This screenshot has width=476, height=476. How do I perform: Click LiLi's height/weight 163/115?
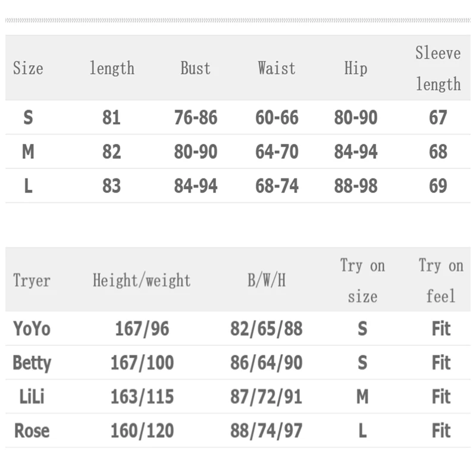(142, 396)
